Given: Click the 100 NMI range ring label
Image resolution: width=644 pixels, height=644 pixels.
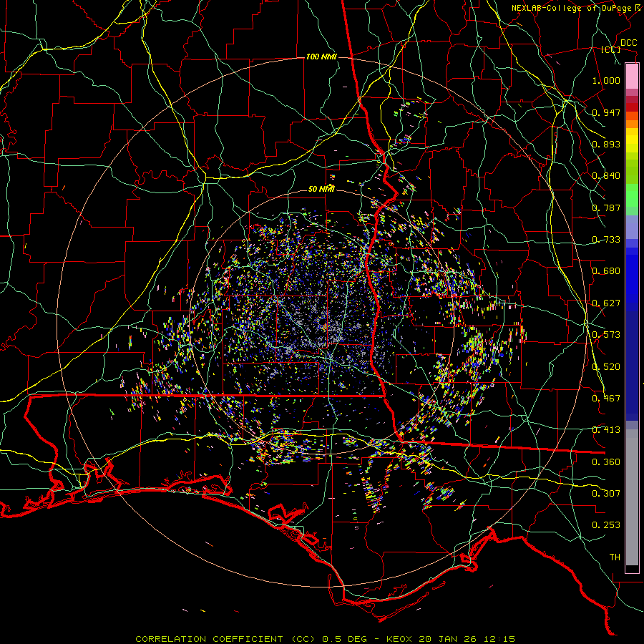Looking at the screenshot, I should tap(321, 57).
